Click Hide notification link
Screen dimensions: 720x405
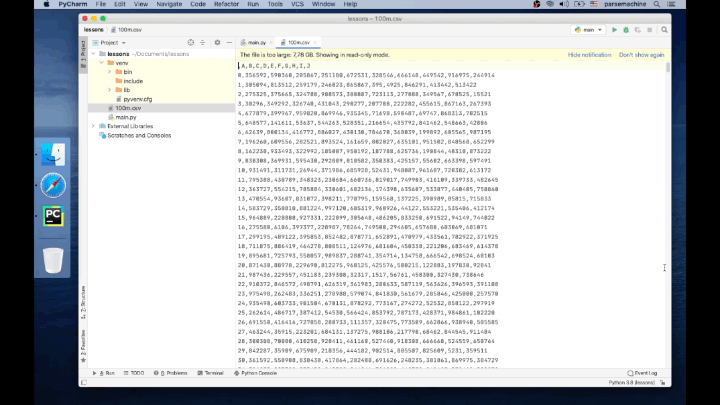tap(589, 55)
